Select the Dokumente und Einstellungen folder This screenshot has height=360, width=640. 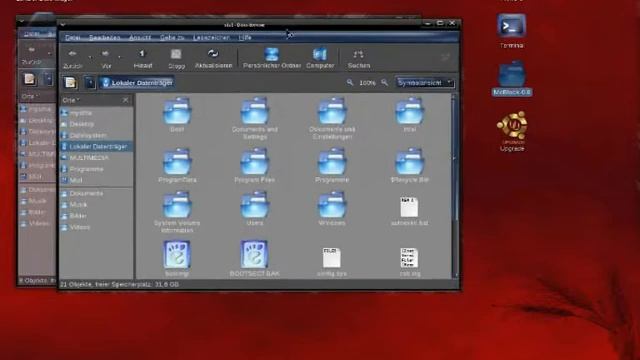coord(332,118)
